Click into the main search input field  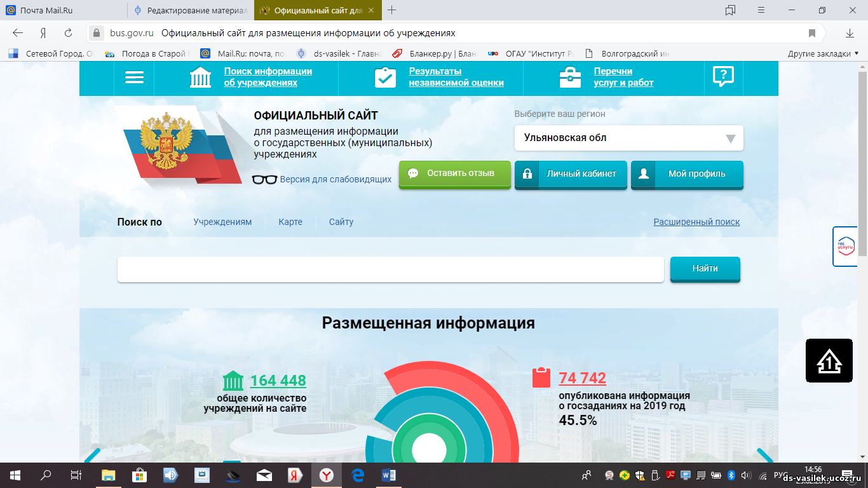click(391, 269)
